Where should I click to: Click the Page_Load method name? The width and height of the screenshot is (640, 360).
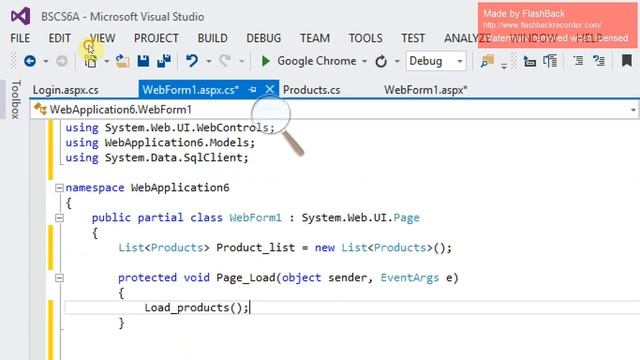tap(246, 278)
